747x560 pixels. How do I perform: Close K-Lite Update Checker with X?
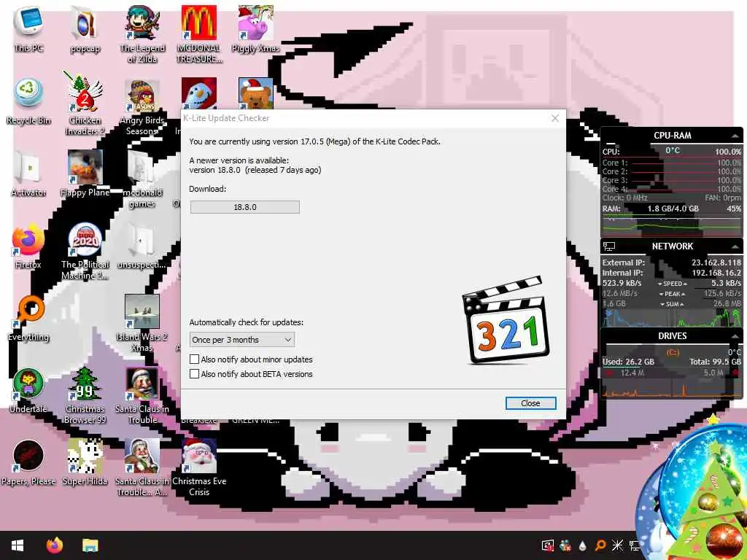(555, 119)
